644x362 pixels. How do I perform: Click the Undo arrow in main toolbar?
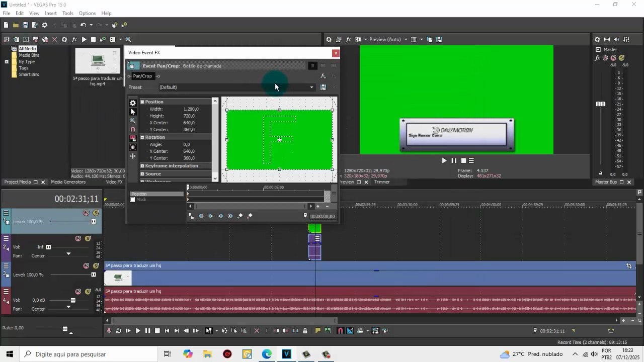pos(83,25)
